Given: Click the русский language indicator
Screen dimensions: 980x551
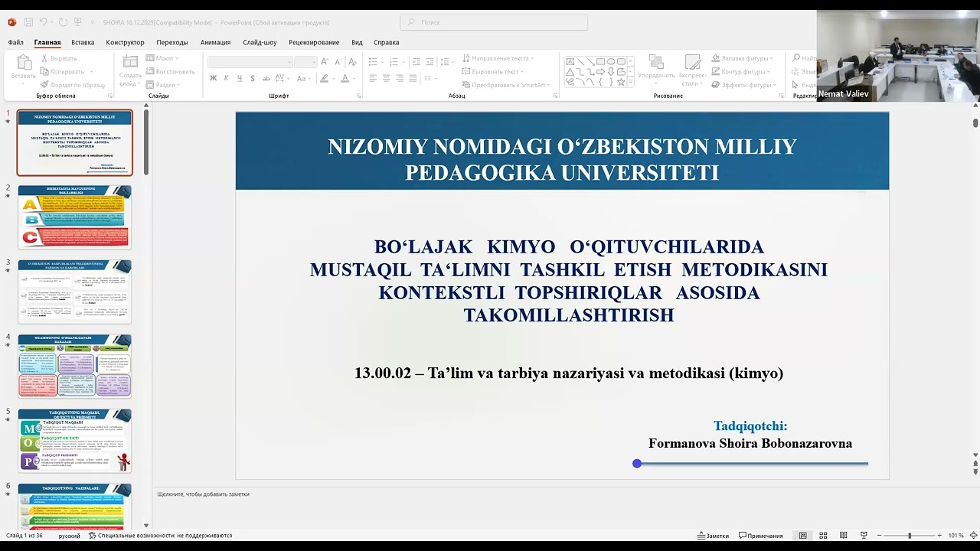Looking at the screenshot, I should coord(69,536).
